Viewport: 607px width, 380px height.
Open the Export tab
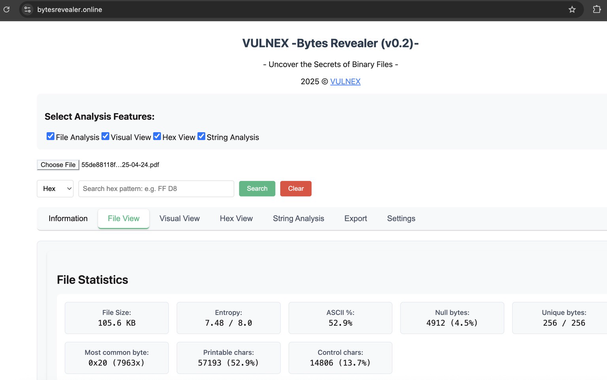(x=356, y=219)
